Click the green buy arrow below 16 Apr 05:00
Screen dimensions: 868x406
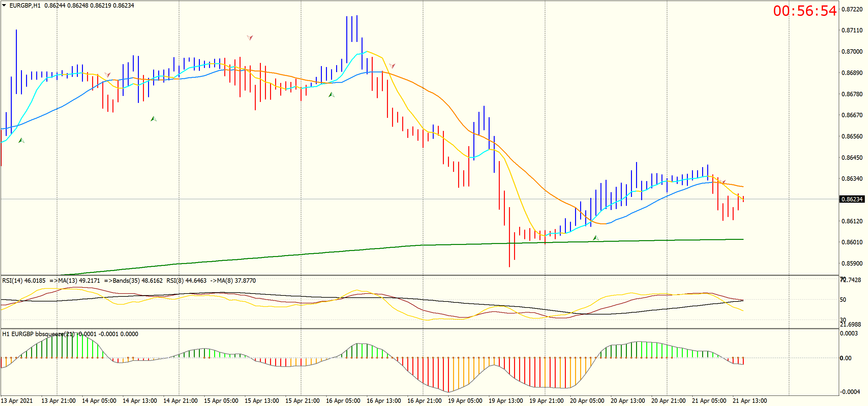(331, 95)
